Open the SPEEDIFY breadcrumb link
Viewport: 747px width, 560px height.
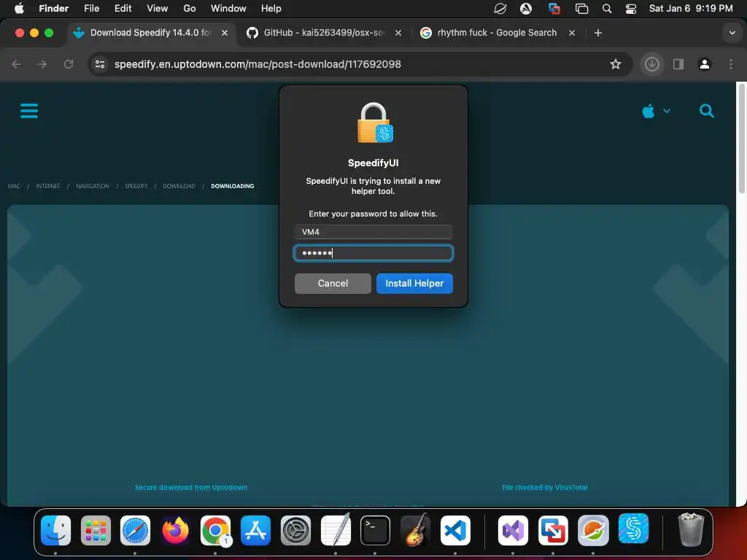tap(136, 186)
